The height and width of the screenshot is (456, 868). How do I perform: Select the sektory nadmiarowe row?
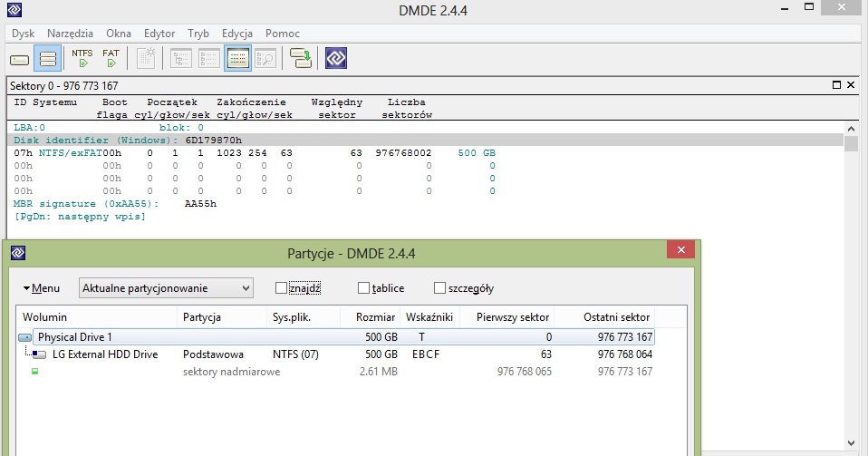click(336, 371)
